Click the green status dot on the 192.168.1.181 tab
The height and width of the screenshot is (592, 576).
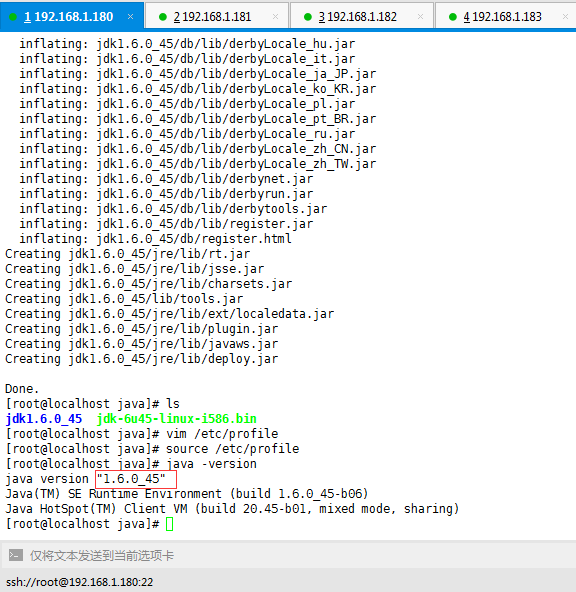(x=163, y=17)
